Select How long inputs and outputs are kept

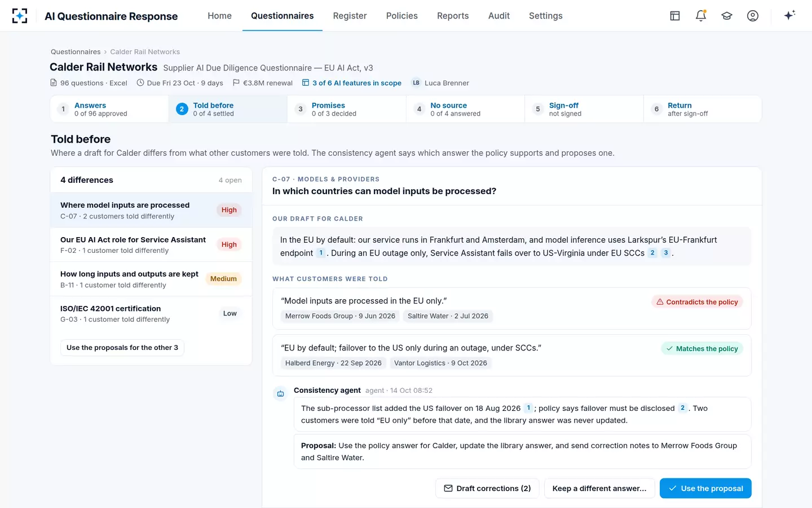(151, 279)
